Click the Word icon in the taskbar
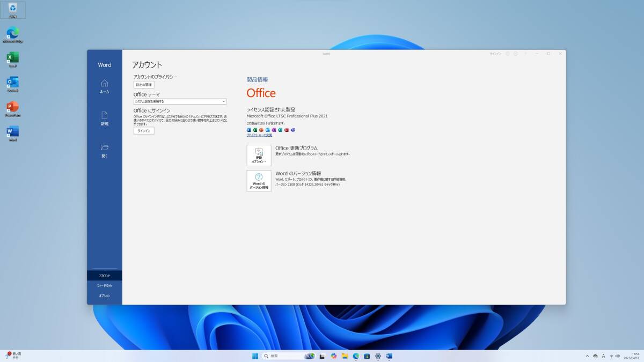 tap(389, 356)
